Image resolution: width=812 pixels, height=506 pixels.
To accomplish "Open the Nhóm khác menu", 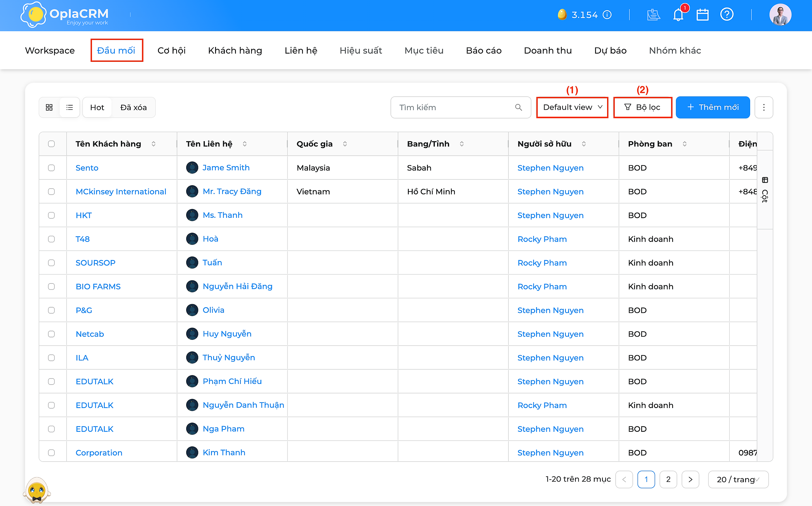I will tap(675, 50).
